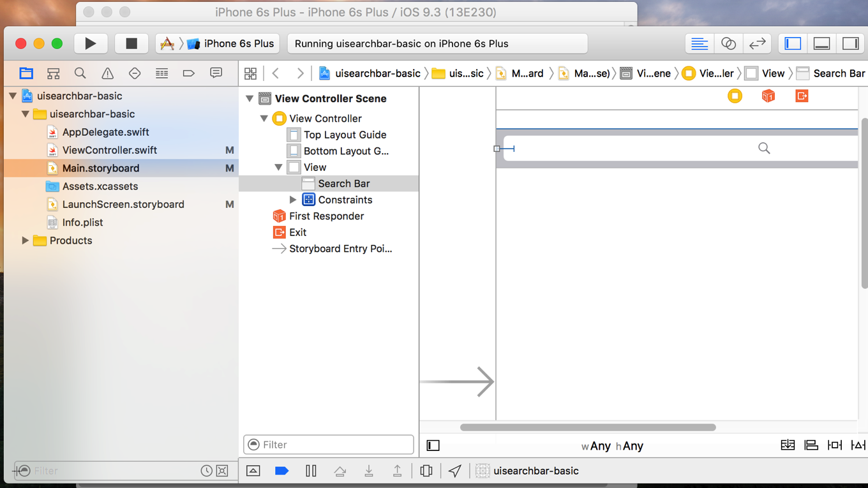868x488 pixels.
Task: Run the app with the Play button
Action: (91, 43)
